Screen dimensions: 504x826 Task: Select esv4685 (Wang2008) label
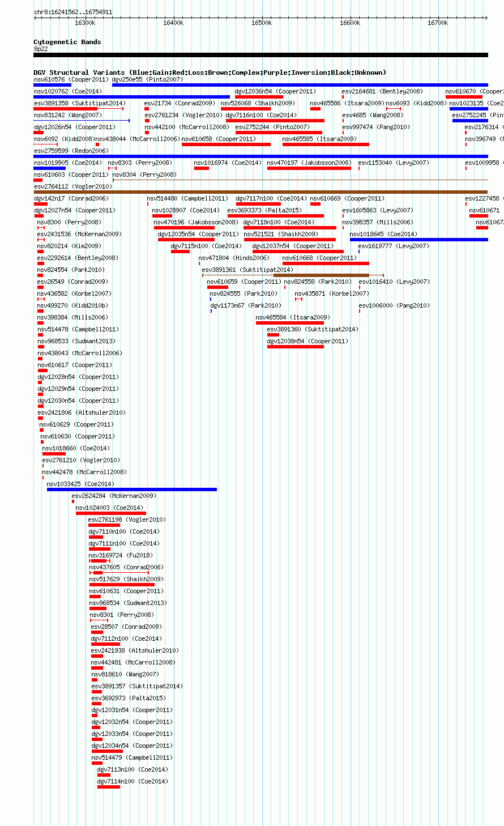point(373,115)
